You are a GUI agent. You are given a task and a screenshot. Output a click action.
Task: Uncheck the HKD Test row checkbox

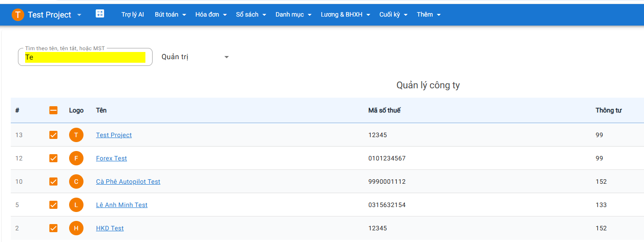(53, 228)
